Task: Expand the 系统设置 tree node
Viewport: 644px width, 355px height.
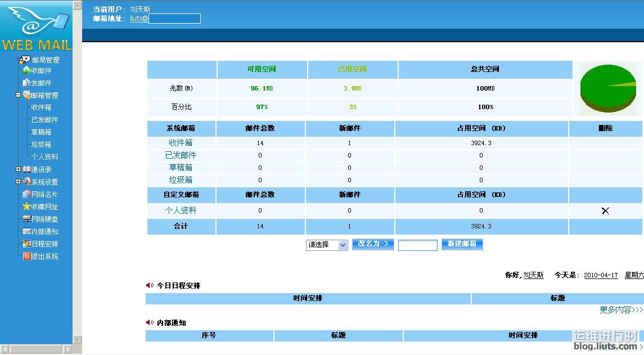Action: click(19, 182)
